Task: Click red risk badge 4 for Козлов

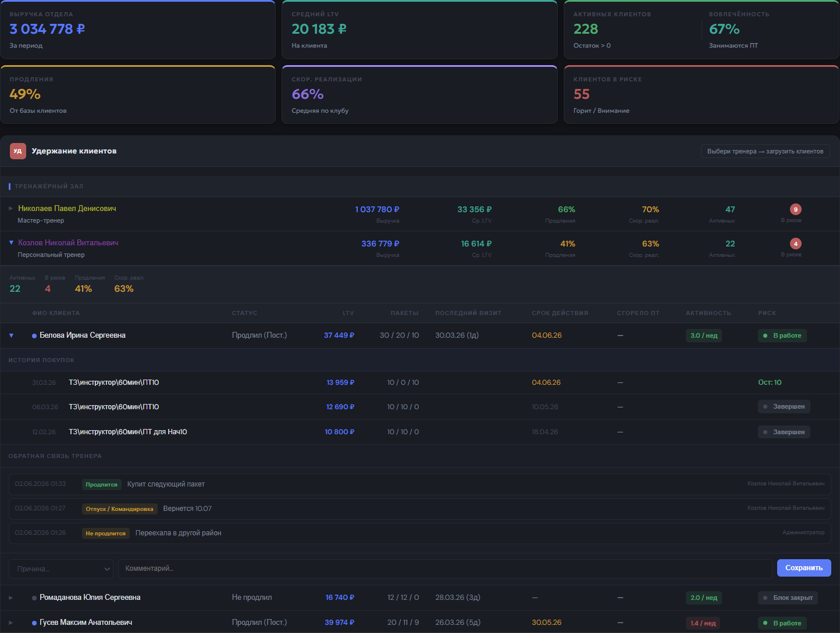Action: 796,244
